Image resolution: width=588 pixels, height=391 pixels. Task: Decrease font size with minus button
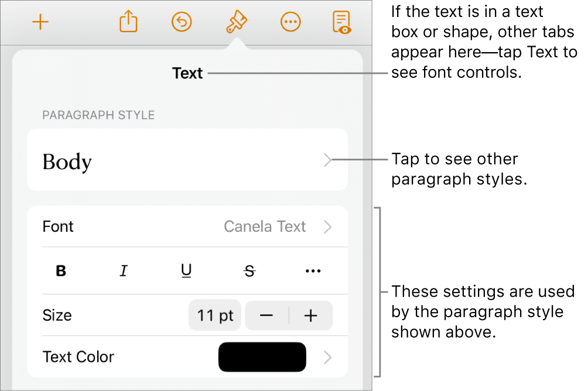[266, 316]
